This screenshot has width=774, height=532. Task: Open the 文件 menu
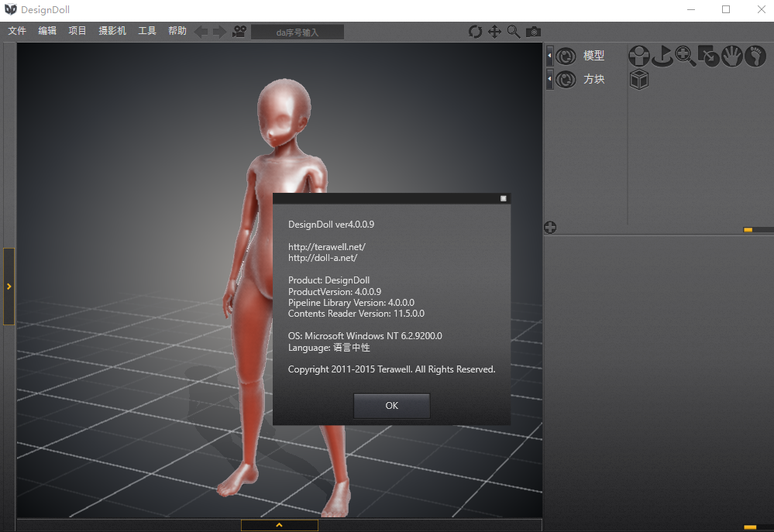tap(17, 31)
